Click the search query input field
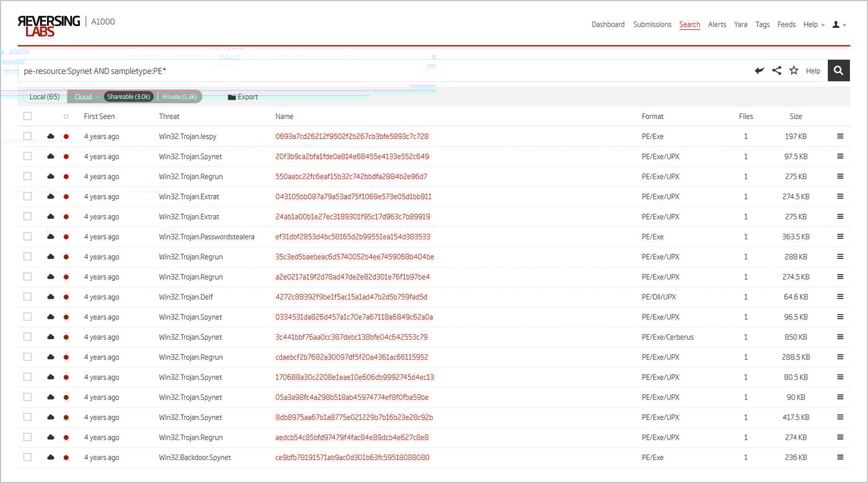The width and height of the screenshot is (868, 483). click(384, 71)
